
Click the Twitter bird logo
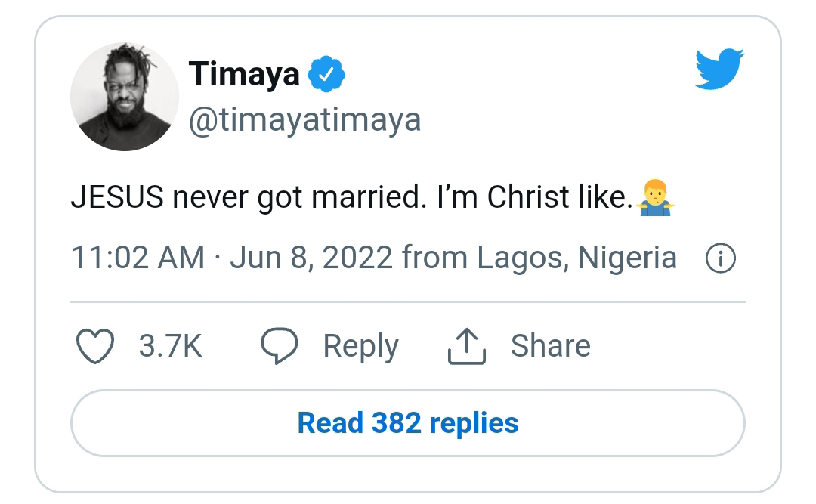tap(719, 68)
